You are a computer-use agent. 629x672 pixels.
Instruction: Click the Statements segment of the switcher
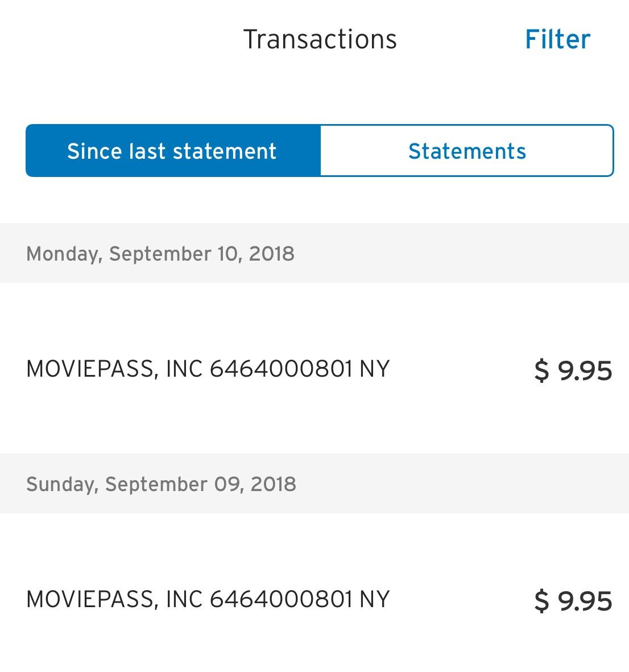pos(467,150)
